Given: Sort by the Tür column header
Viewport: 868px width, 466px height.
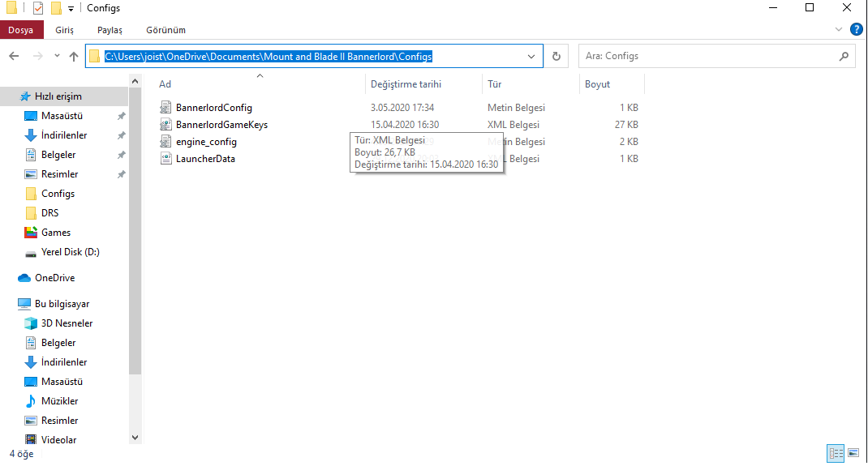Looking at the screenshot, I should (494, 84).
